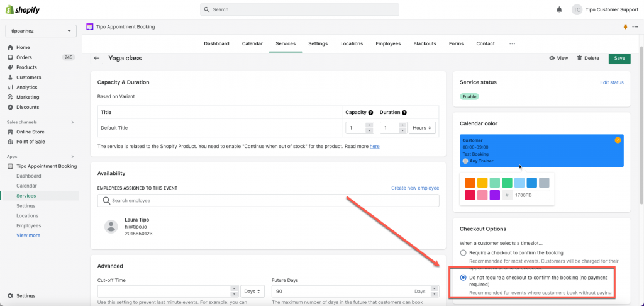The width and height of the screenshot is (644, 306).
Task: Click the Capacity number stepper
Action: [x=369, y=128]
